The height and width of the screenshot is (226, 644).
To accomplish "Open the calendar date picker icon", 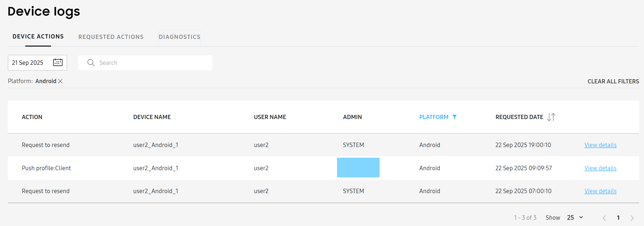I will point(58,63).
